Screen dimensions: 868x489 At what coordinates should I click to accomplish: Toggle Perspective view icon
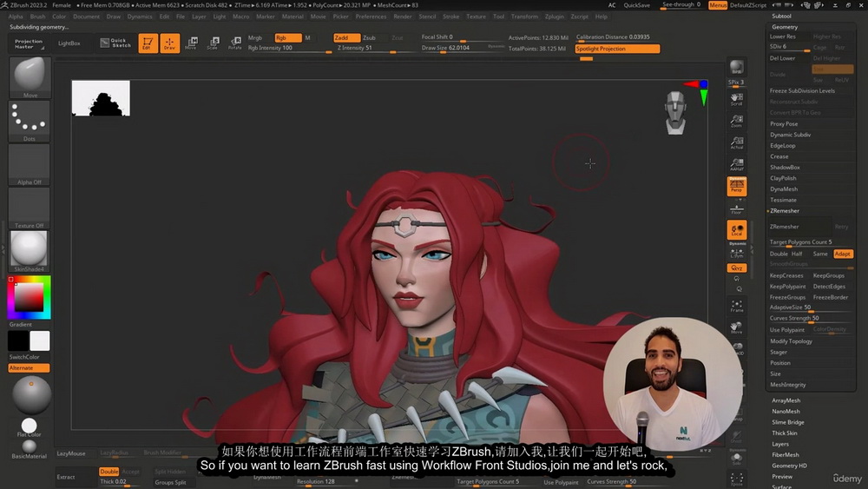(737, 186)
